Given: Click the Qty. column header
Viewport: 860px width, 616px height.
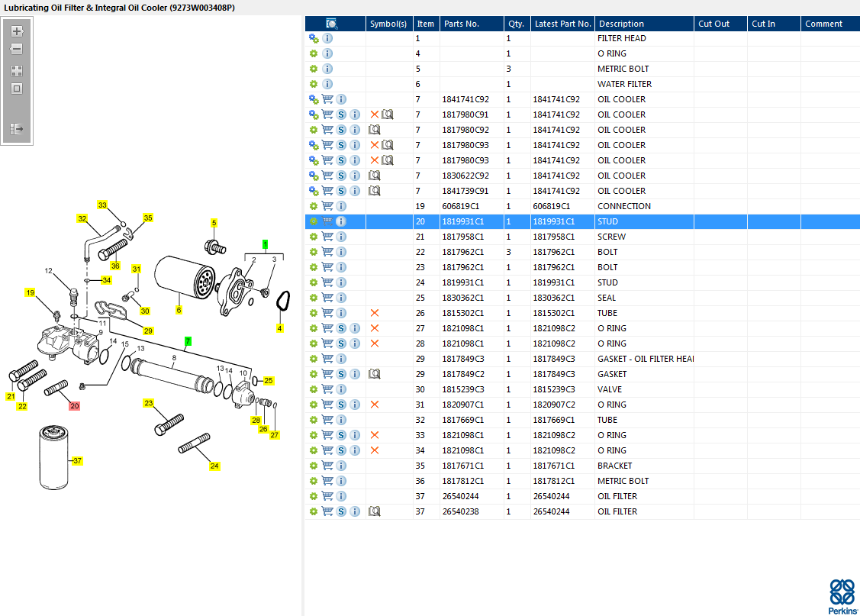Looking at the screenshot, I should point(517,24).
